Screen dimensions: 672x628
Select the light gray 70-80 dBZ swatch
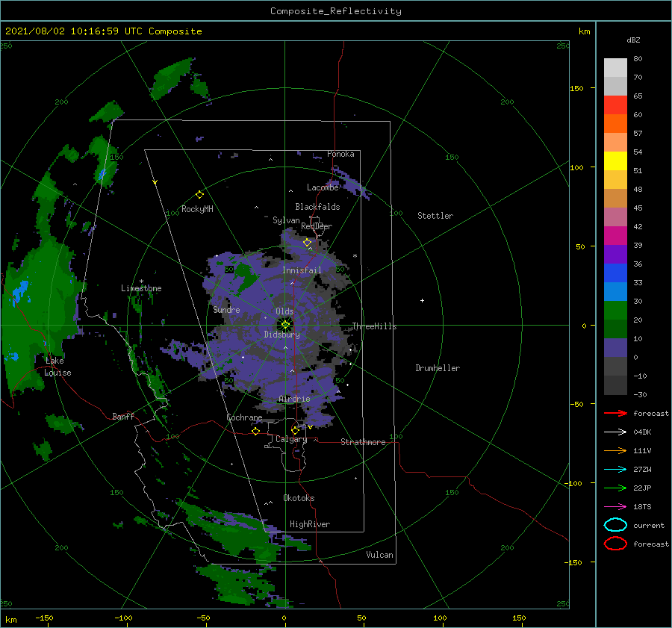click(615, 68)
